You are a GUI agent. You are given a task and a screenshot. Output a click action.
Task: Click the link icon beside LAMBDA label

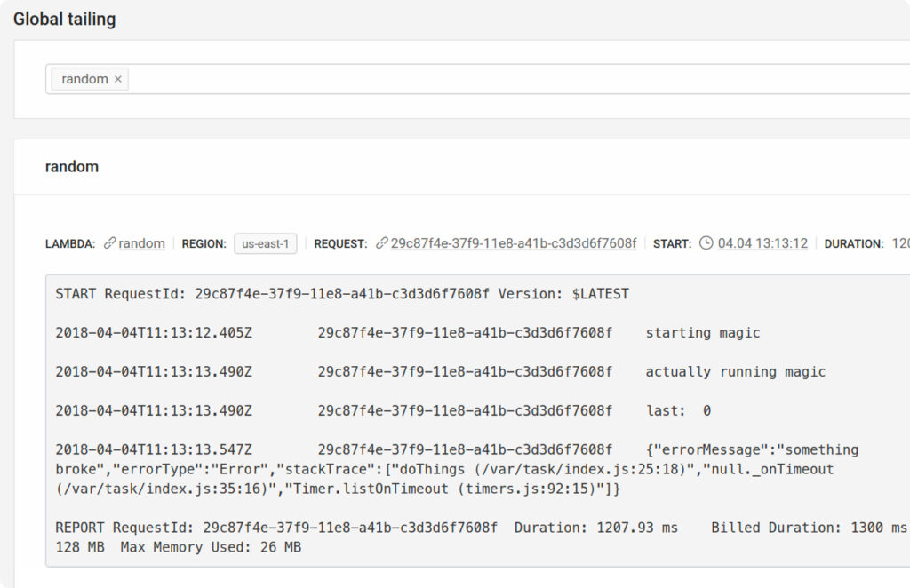[x=109, y=242]
